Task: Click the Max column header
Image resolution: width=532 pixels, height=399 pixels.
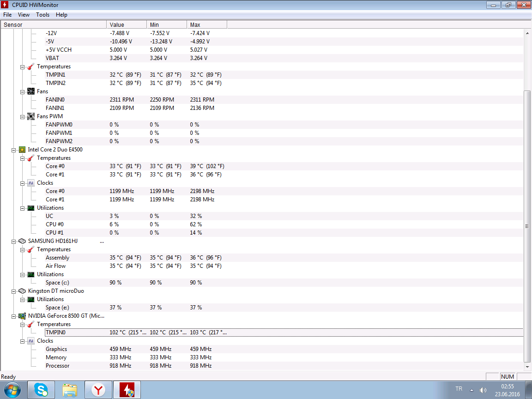Action: tap(207, 24)
